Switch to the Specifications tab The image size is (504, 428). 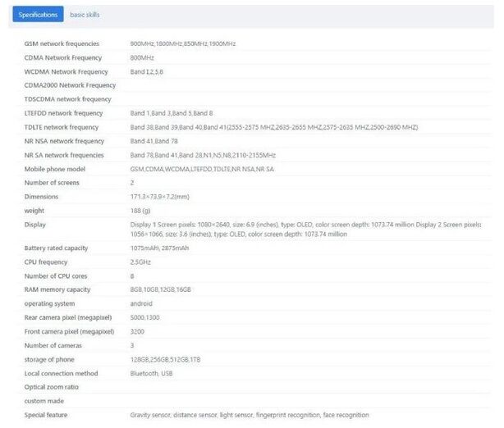[38, 15]
